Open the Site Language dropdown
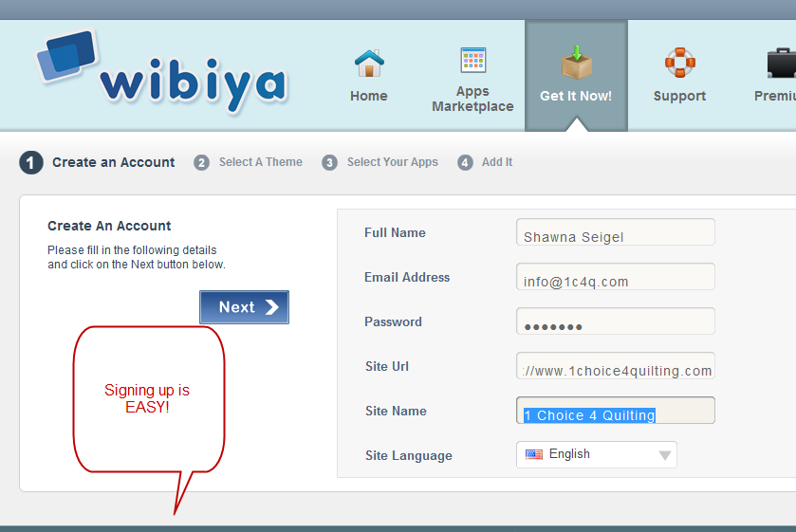This screenshot has height=532, width=796. click(597, 454)
